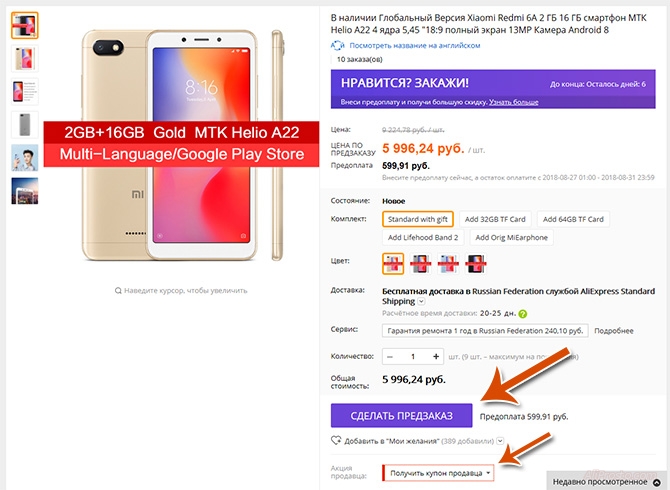Expand the wishlist options arrow

500,440
